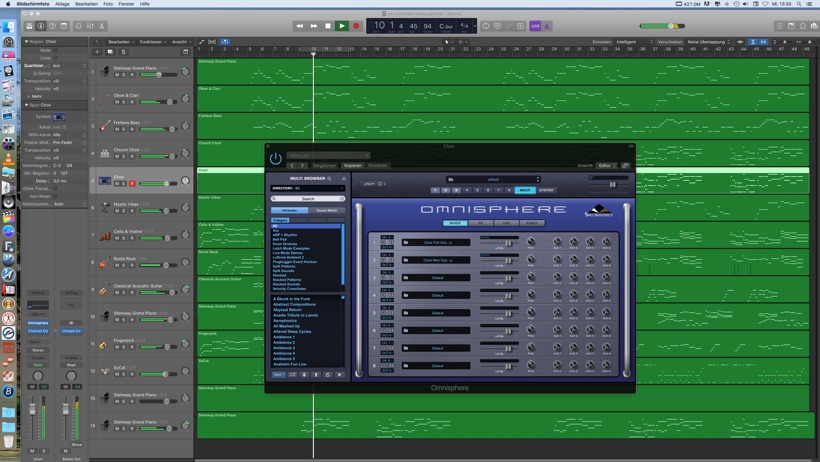Mute the Church Choir track
Screen dimensions: 820x462
[117, 156]
